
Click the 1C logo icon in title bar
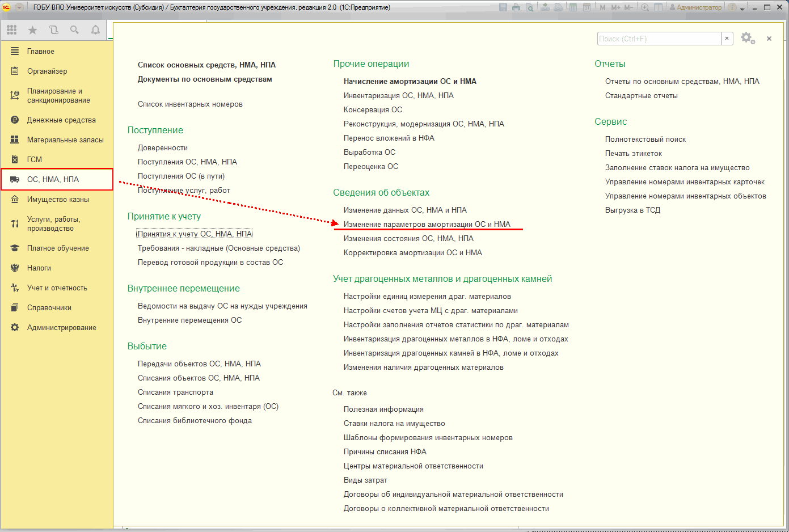point(7,7)
